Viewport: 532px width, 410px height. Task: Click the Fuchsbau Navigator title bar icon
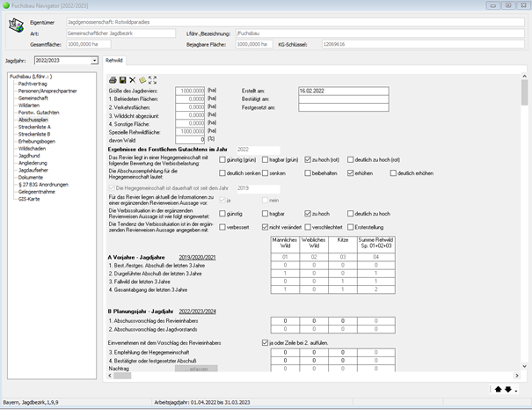(x=7, y=6)
